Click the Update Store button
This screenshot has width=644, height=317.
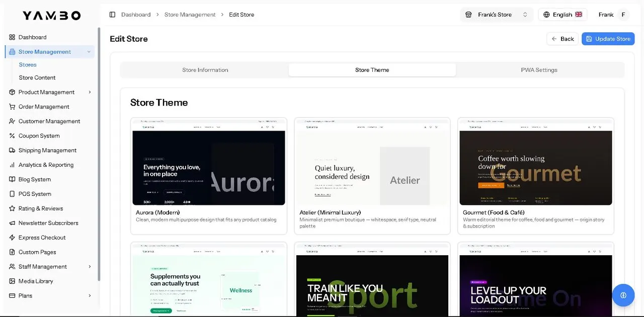[608, 39]
